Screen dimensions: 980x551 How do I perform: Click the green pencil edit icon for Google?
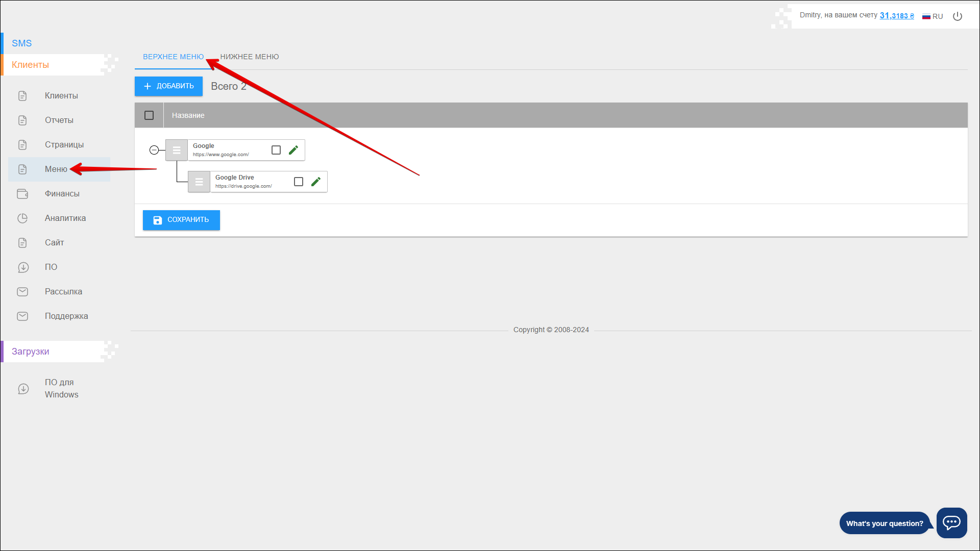[293, 150]
